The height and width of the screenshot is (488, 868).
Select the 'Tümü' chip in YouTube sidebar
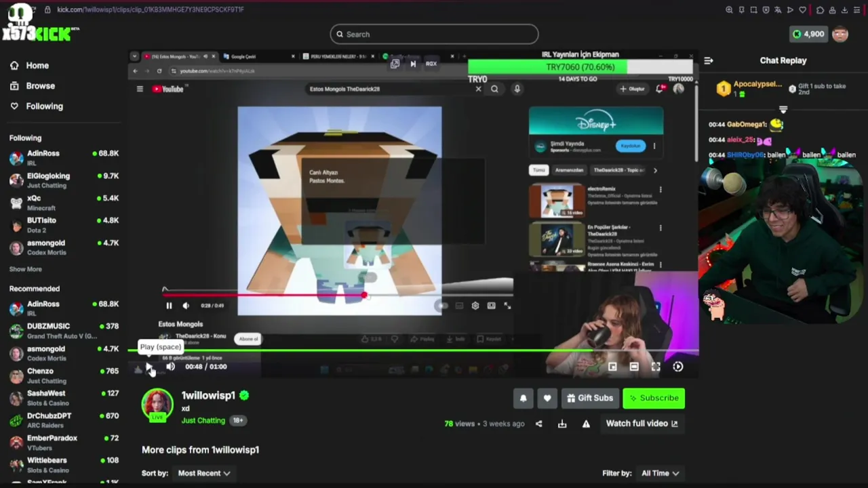pos(538,170)
